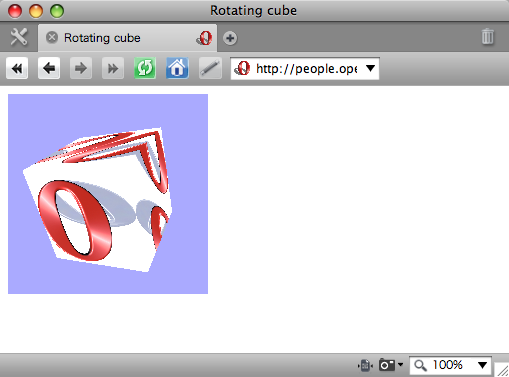The width and height of the screenshot is (509, 377).
Task: Click the camera images icon
Action: [x=387, y=365]
